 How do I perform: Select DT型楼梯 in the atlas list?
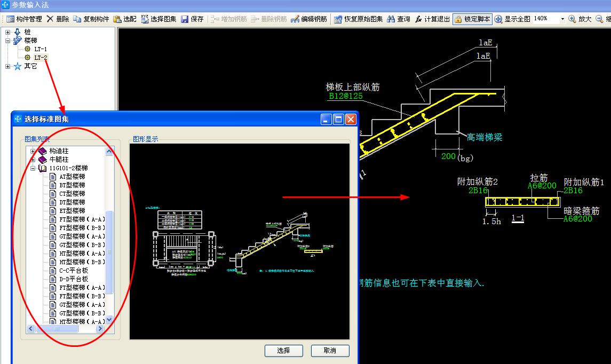click(x=72, y=202)
